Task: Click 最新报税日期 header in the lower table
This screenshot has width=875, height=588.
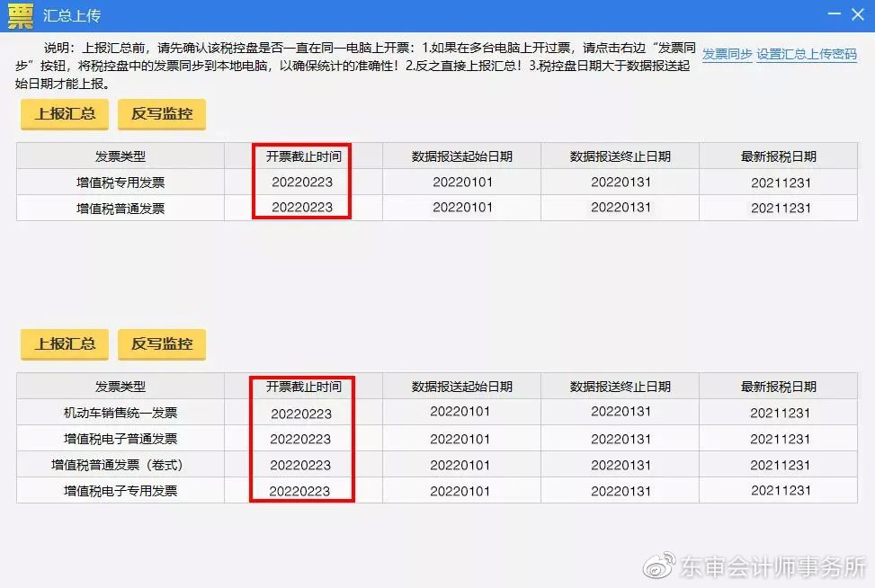Action: [x=779, y=387]
